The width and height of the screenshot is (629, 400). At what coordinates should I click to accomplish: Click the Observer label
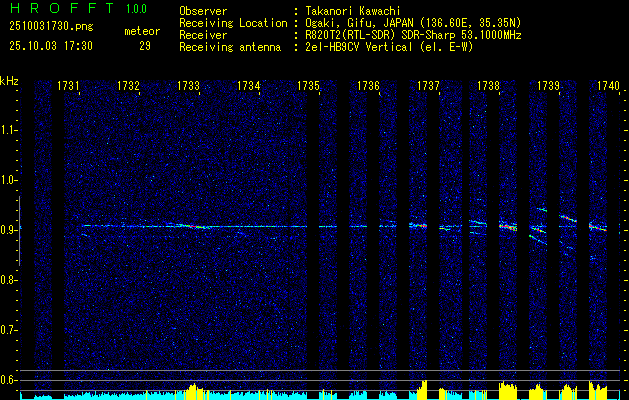click(x=203, y=11)
